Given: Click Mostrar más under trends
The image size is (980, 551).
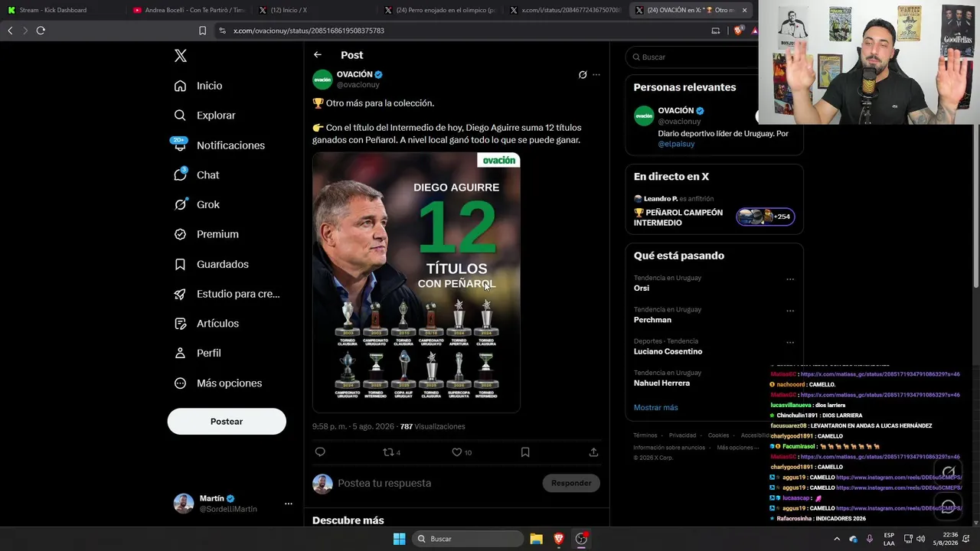Looking at the screenshot, I should point(656,408).
